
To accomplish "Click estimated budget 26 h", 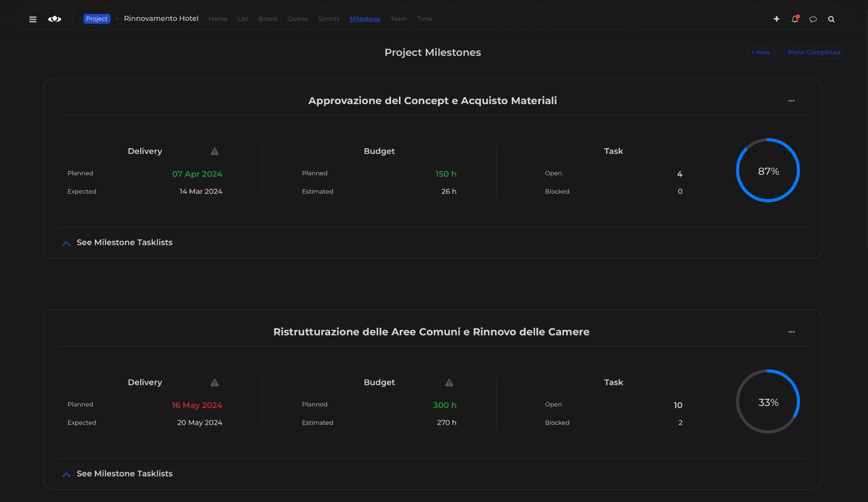I will [449, 192].
